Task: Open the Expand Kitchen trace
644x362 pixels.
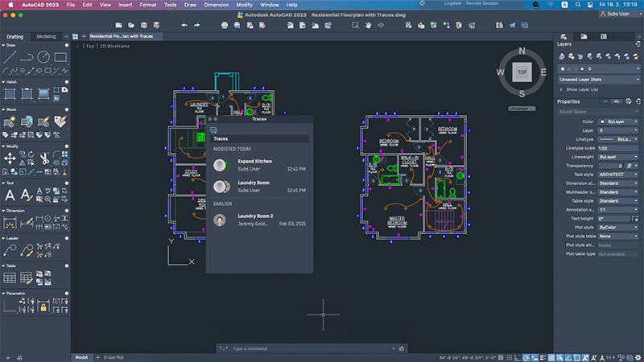Action: [259, 165]
